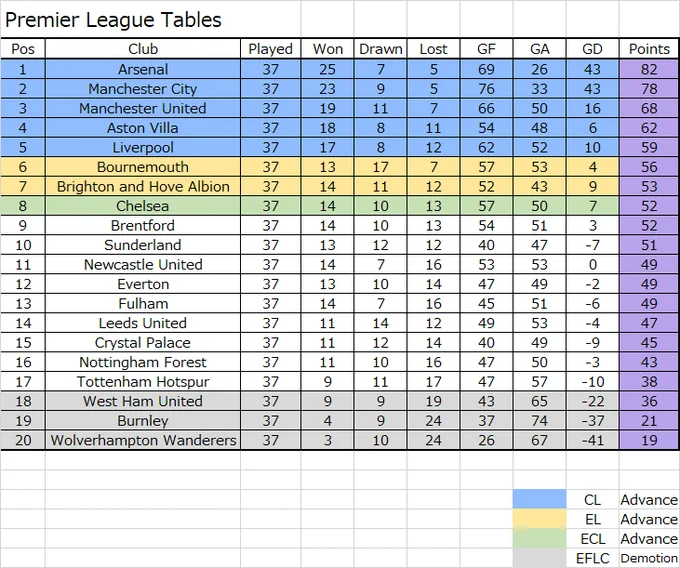680x568 pixels.
Task: Click the Chelsea club cell
Action: 143,206
